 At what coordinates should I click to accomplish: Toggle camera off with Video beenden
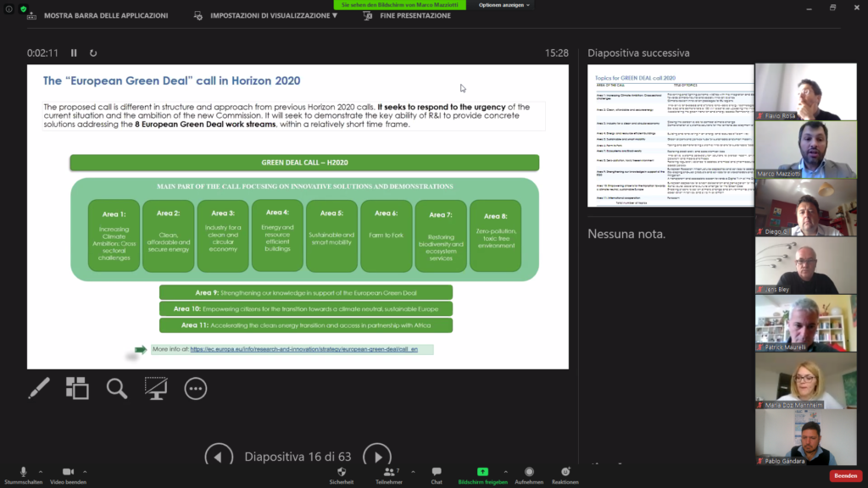pyautogui.click(x=68, y=474)
